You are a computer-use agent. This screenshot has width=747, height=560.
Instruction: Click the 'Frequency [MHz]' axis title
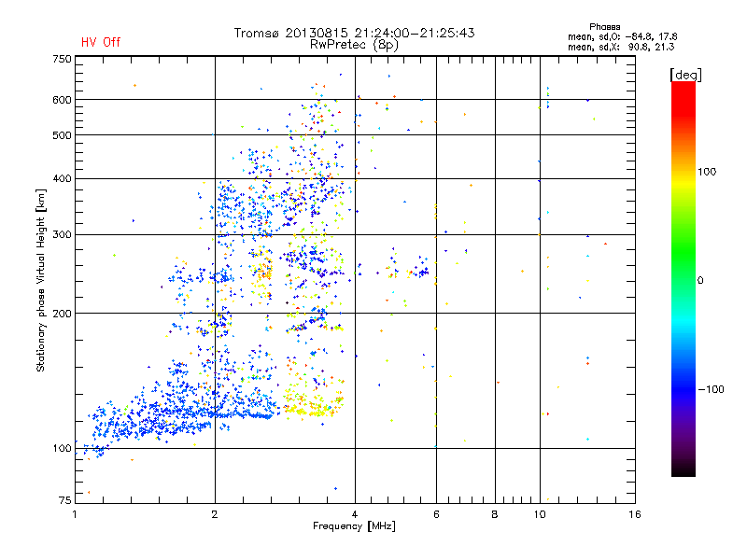pos(354,526)
